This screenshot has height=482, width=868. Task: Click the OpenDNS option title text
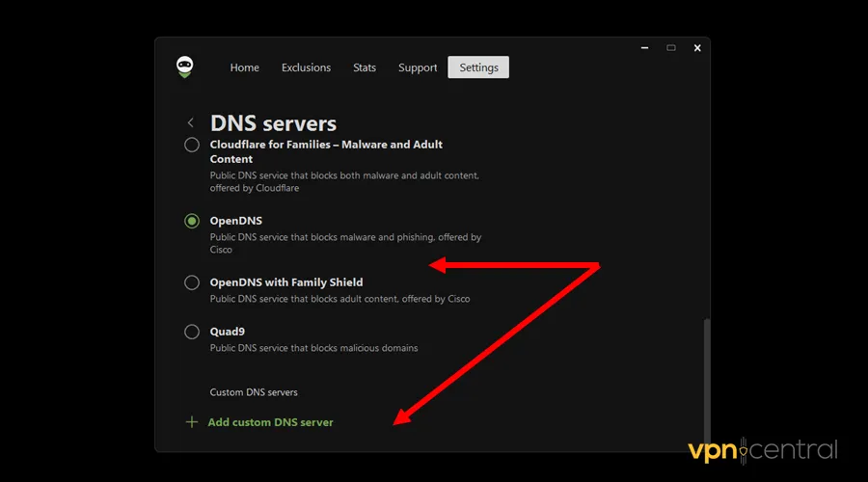pos(236,221)
